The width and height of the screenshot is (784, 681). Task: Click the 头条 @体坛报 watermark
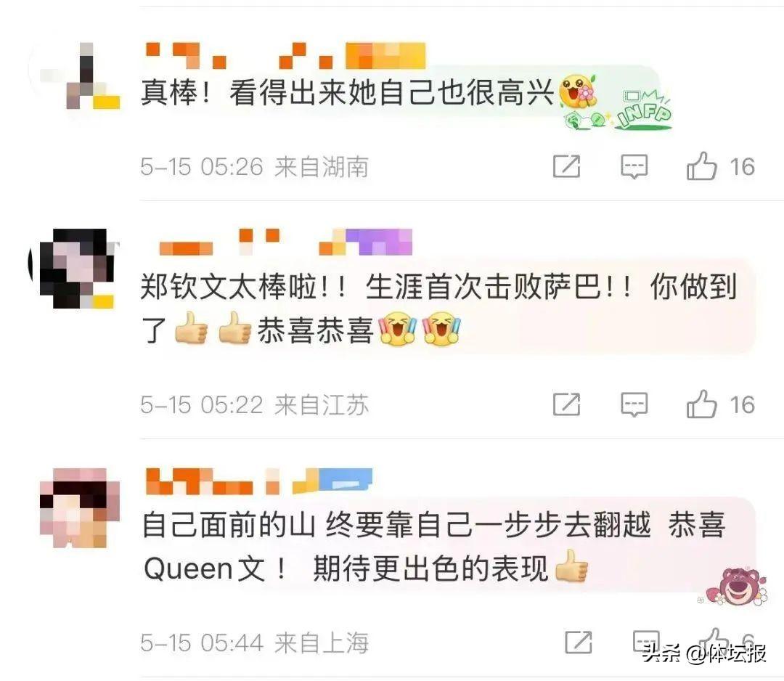click(704, 653)
